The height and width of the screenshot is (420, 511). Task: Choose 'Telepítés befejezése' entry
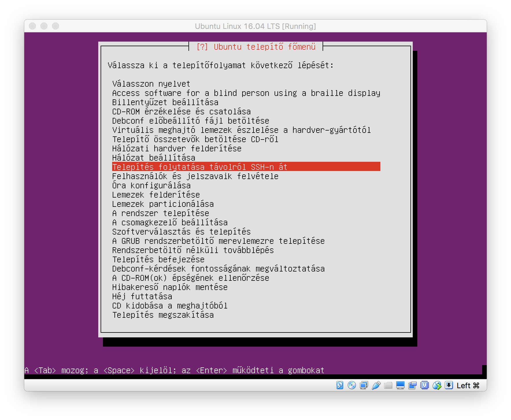pos(158,259)
